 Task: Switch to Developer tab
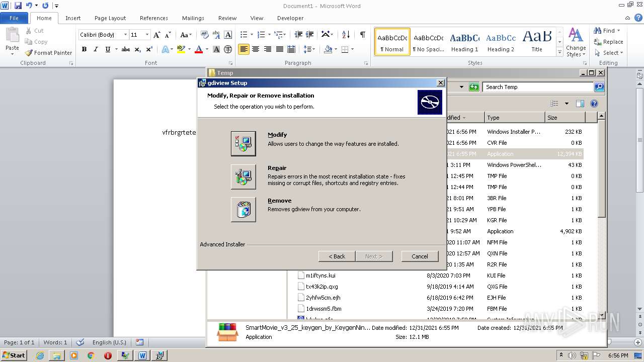point(290,18)
